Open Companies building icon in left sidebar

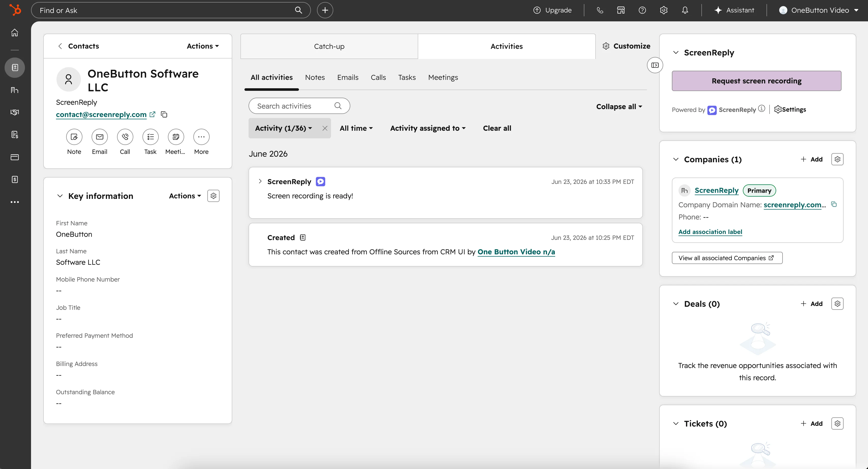pos(15,90)
